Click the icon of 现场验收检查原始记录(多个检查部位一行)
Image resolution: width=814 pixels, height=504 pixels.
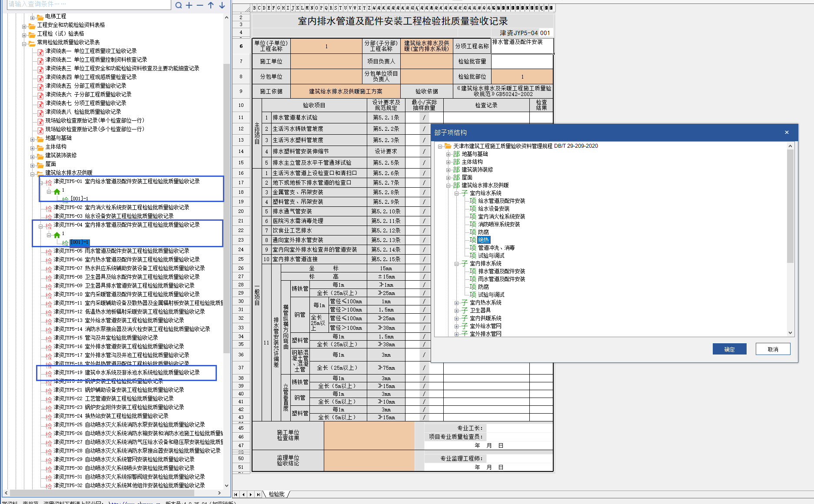pos(40,130)
